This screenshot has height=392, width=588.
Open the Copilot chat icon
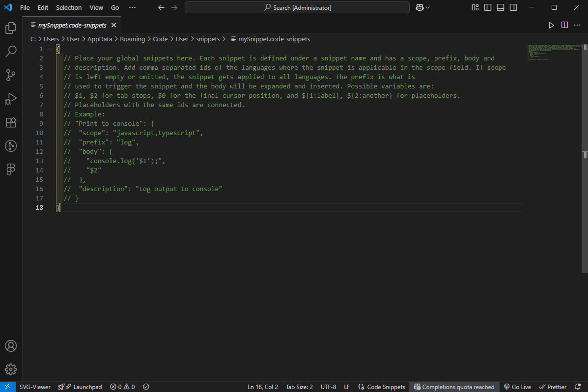coord(420,7)
